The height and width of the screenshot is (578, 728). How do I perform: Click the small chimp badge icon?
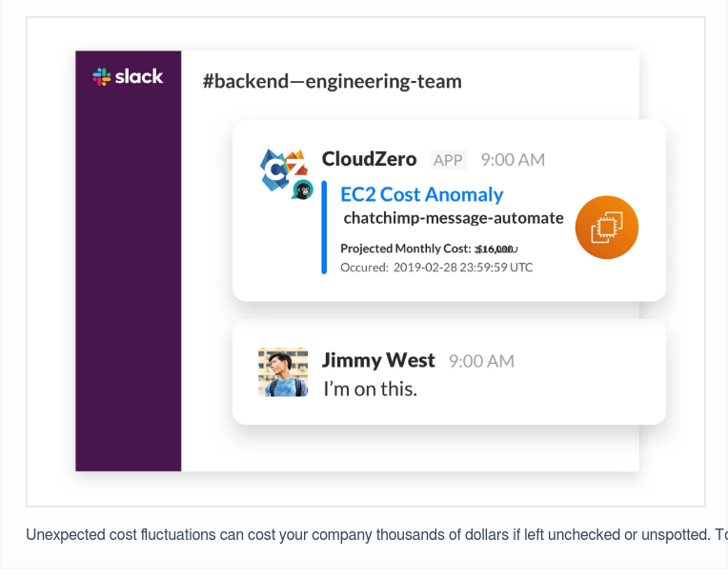click(x=303, y=189)
